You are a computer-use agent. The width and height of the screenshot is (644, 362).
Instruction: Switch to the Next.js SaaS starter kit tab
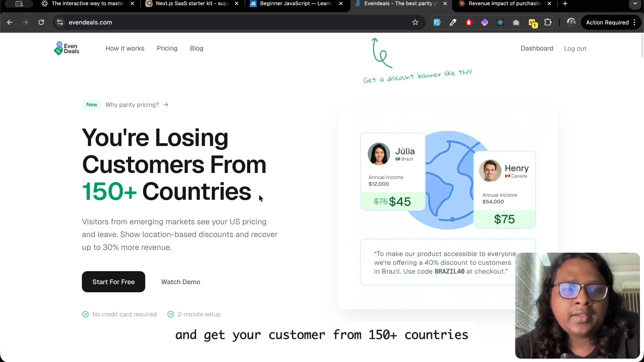[191, 4]
